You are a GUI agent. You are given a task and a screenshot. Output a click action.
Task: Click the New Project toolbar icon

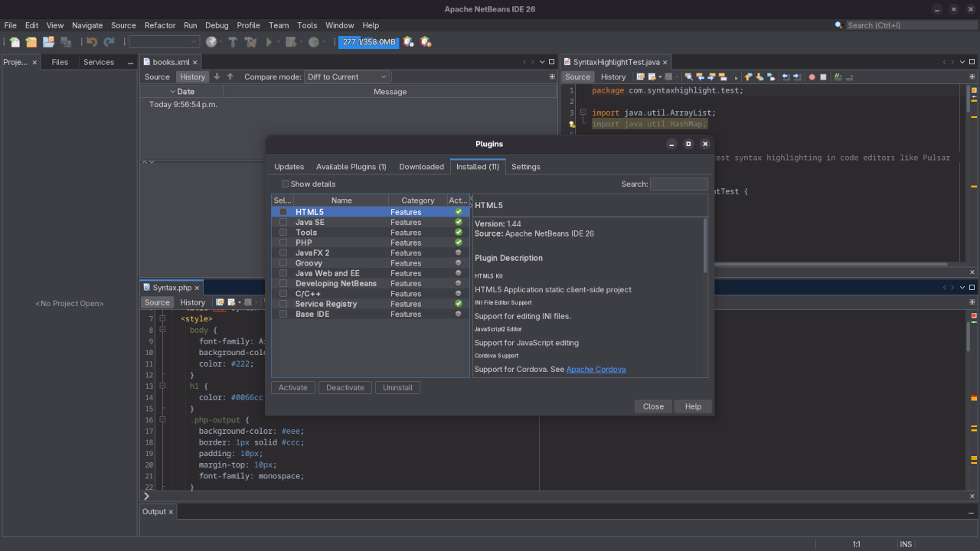pyautogui.click(x=31, y=42)
